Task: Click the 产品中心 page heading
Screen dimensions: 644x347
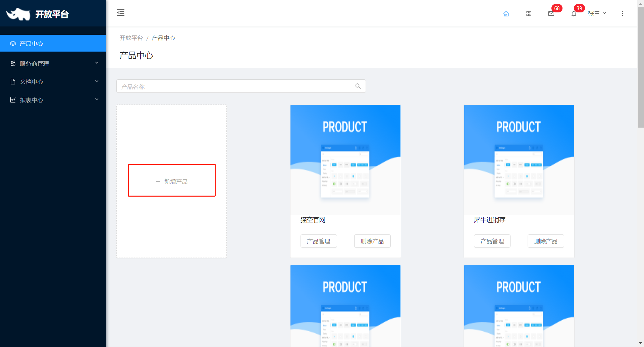Action: click(136, 55)
